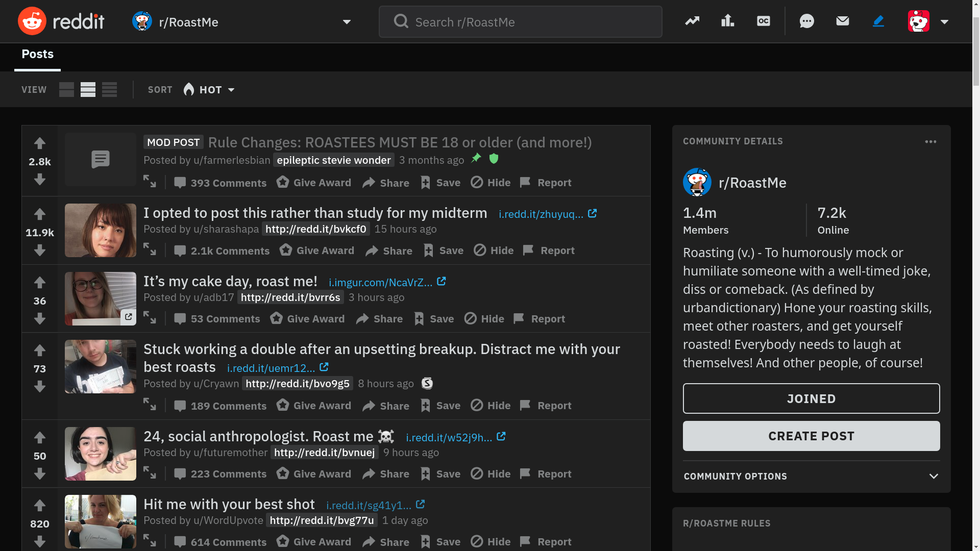This screenshot has width=980, height=551.
Task: Share the midterm study post
Action: pyautogui.click(x=389, y=251)
